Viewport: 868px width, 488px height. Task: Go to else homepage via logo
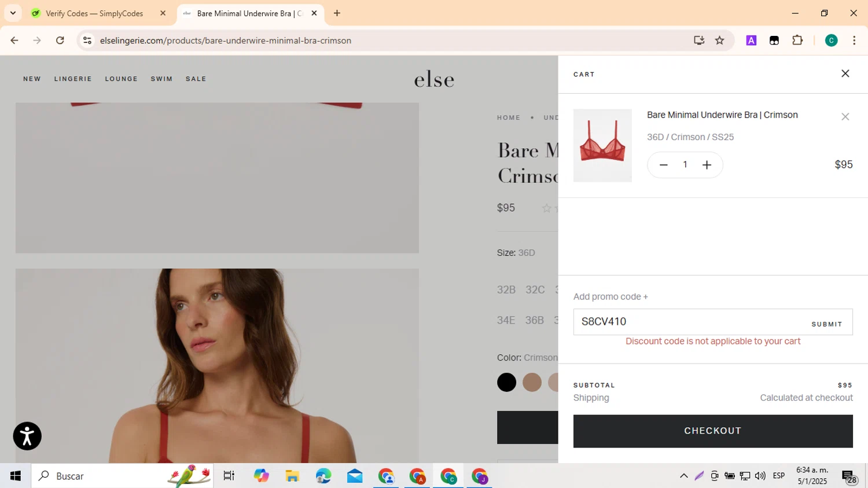(434, 79)
